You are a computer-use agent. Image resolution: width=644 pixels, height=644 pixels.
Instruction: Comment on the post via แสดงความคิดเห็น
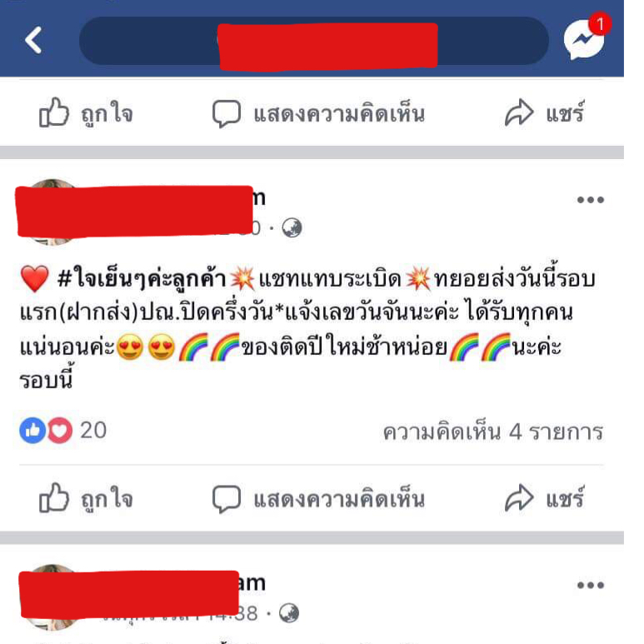pos(318,499)
